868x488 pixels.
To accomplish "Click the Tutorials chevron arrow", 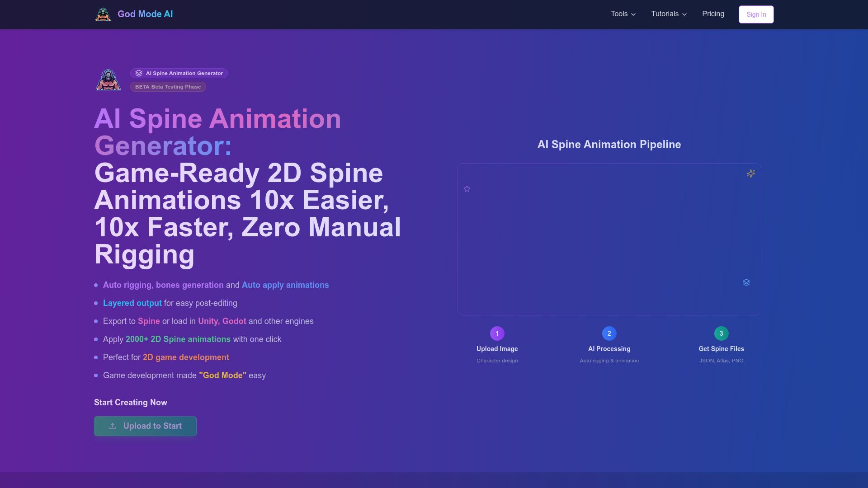I will coord(684,14).
